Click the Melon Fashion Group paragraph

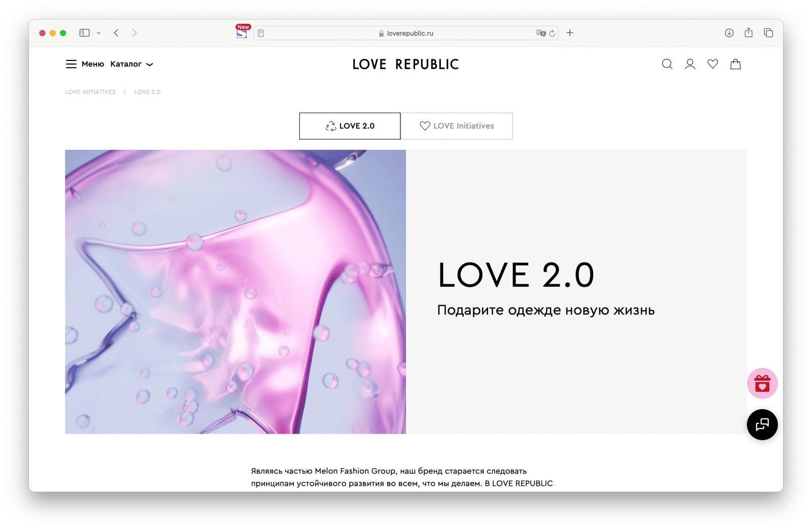[x=402, y=477]
